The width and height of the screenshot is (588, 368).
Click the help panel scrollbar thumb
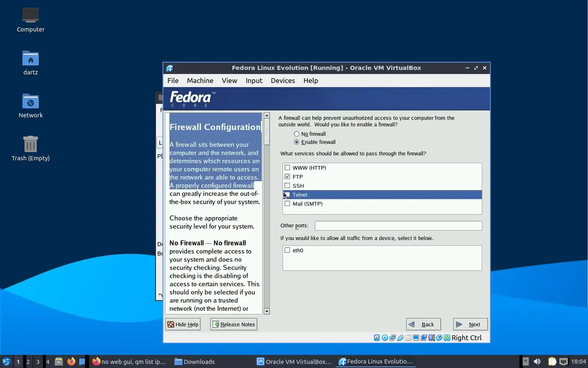point(267,132)
